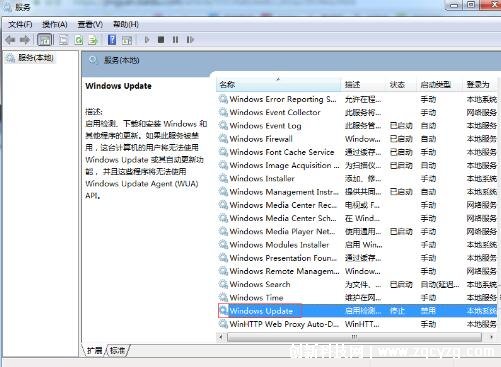Select the 服务(本地) node in the left tree
The width and height of the screenshot is (501, 367).
pyautogui.click(x=36, y=58)
